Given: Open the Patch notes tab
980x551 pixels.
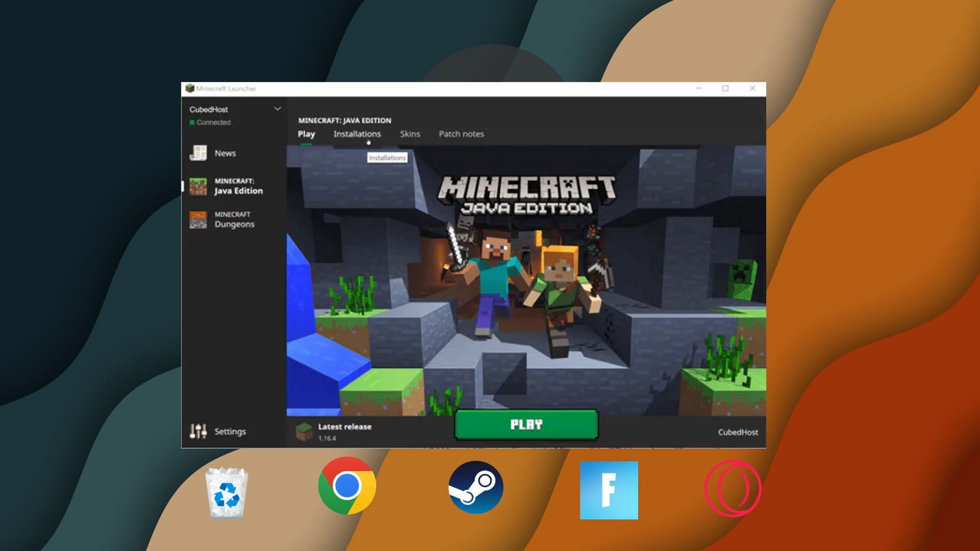Looking at the screenshot, I should [x=461, y=134].
